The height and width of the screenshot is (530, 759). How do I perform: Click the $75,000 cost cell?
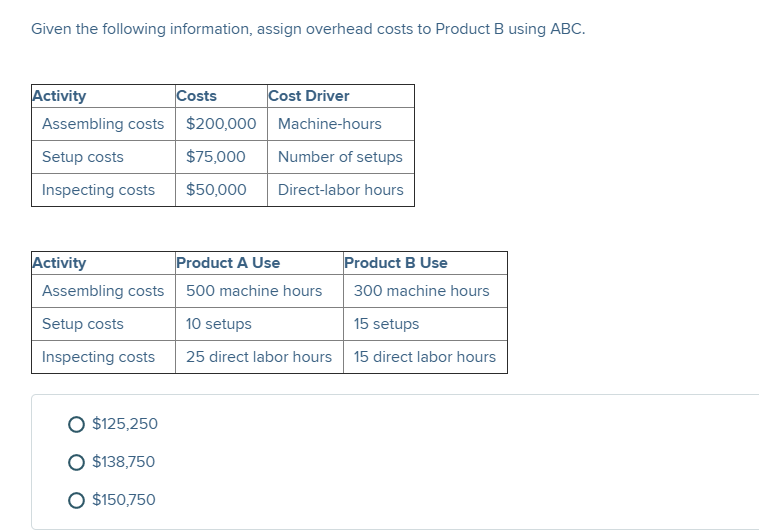[221, 157]
